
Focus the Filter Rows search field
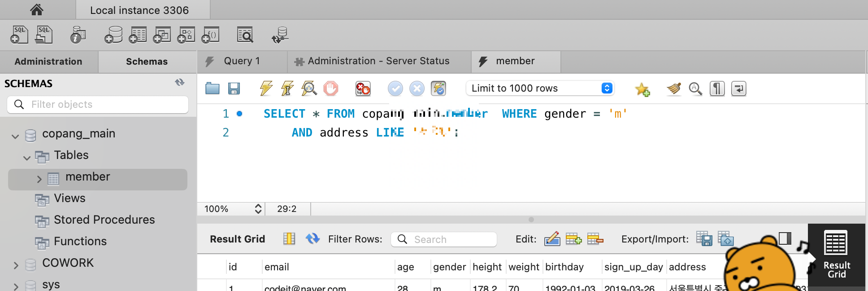click(444, 239)
